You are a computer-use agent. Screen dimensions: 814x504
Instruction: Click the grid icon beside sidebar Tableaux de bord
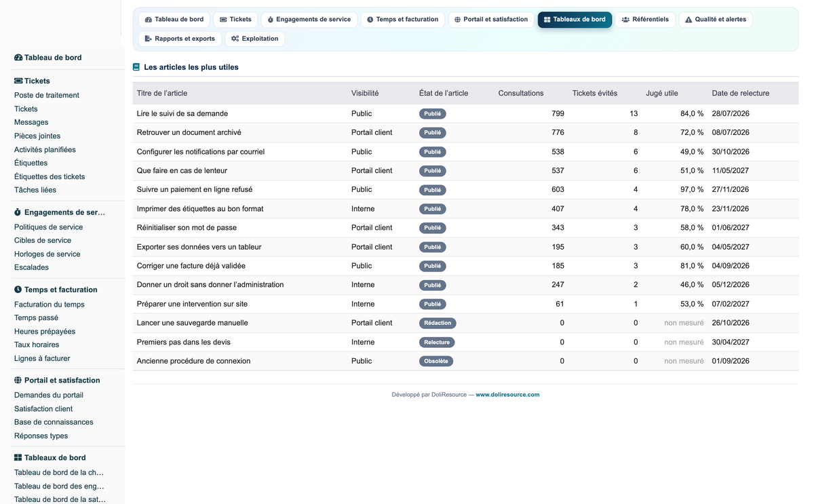click(x=18, y=458)
